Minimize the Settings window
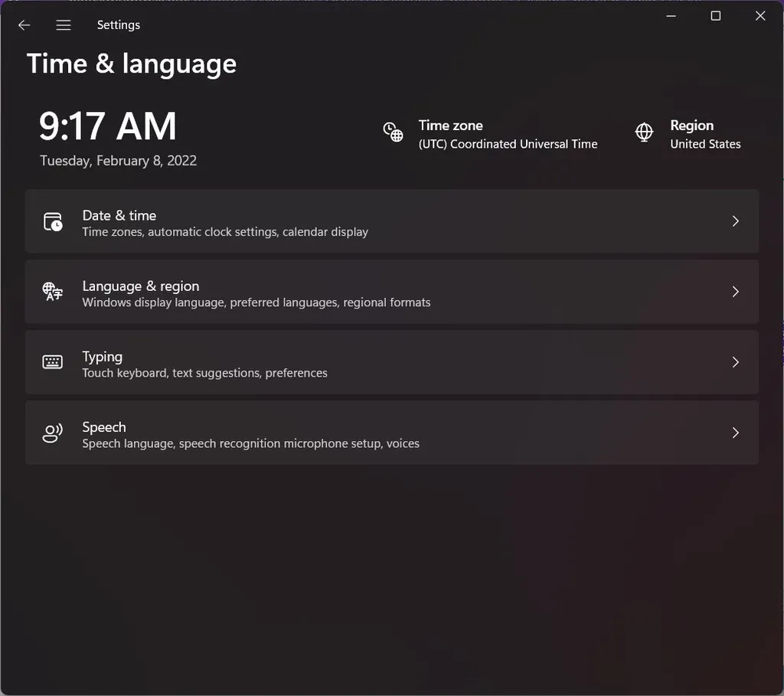Image resolution: width=784 pixels, height=696 pixels. (671, 16)
